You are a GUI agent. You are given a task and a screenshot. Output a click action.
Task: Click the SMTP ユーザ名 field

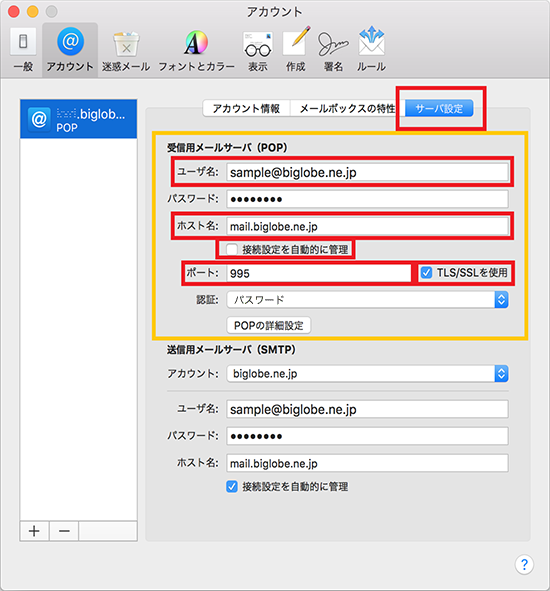367,409
